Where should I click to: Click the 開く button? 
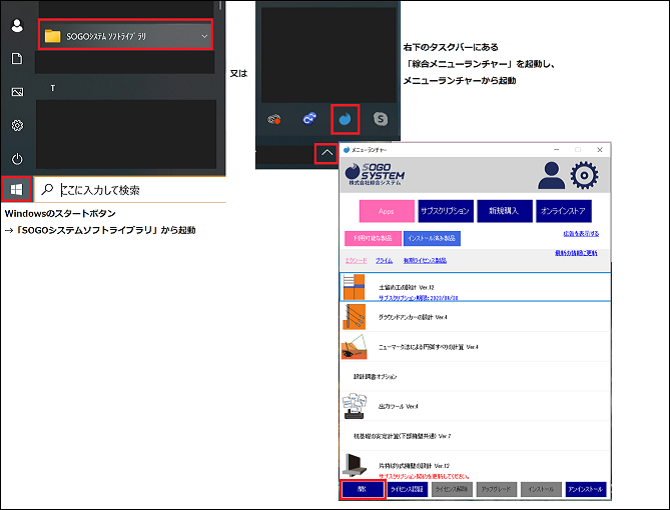363,489
